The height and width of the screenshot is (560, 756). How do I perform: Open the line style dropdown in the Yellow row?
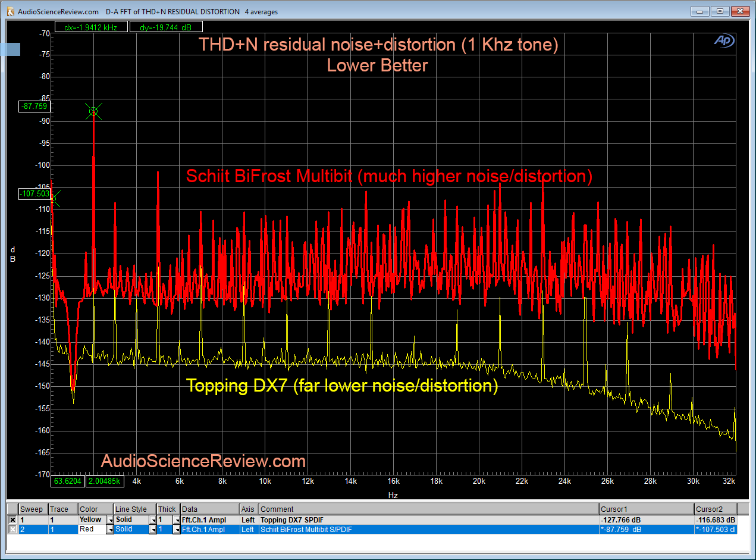point(153,520)
